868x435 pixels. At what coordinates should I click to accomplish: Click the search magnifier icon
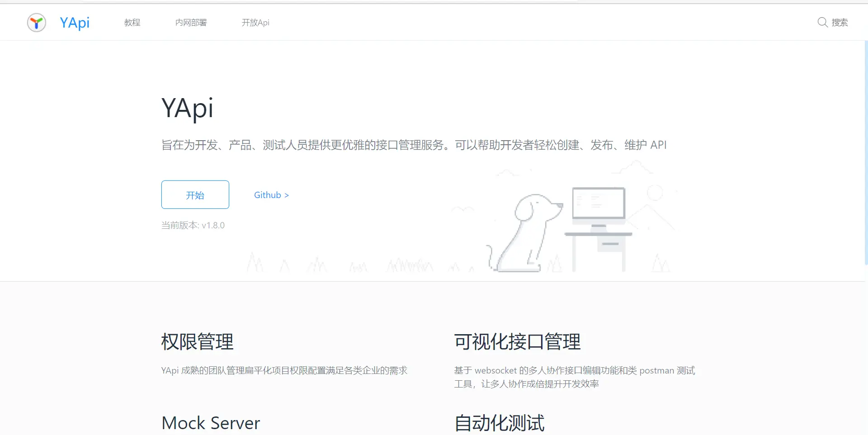pos(822,22)
